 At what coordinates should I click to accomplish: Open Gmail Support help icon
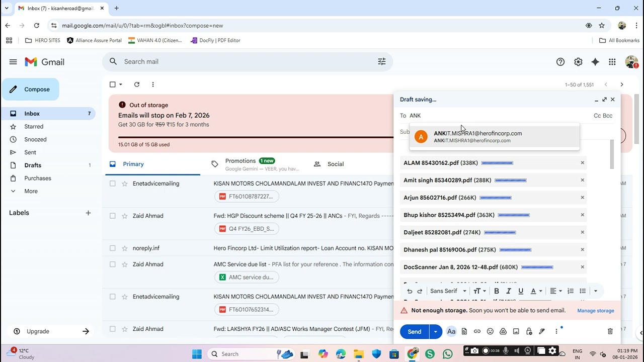tap(560, 62)
